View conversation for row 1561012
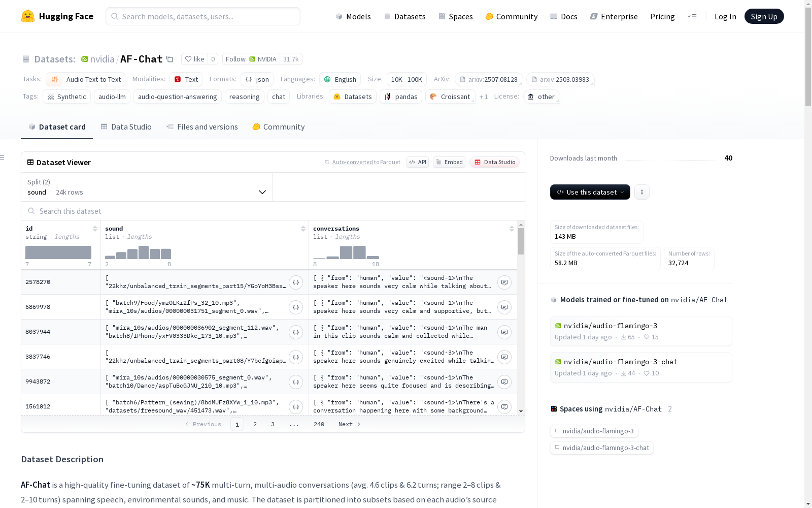 tap(504, 407)
